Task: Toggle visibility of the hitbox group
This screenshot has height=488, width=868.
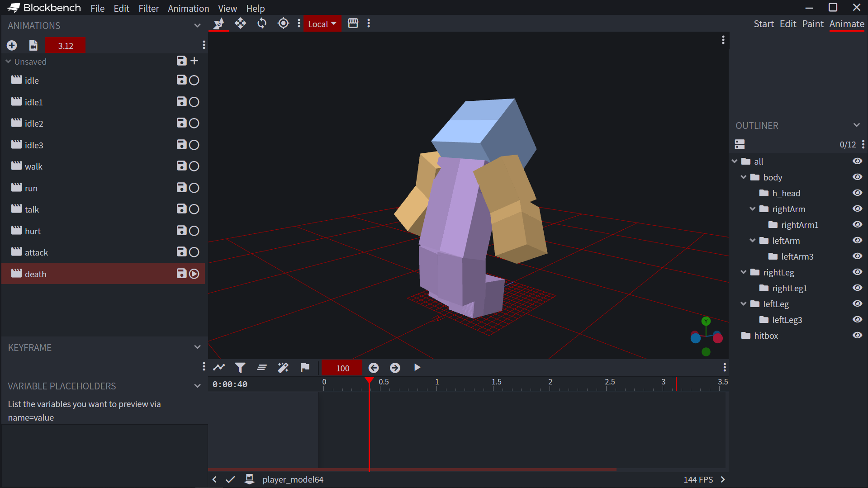Action: (857, 336)
